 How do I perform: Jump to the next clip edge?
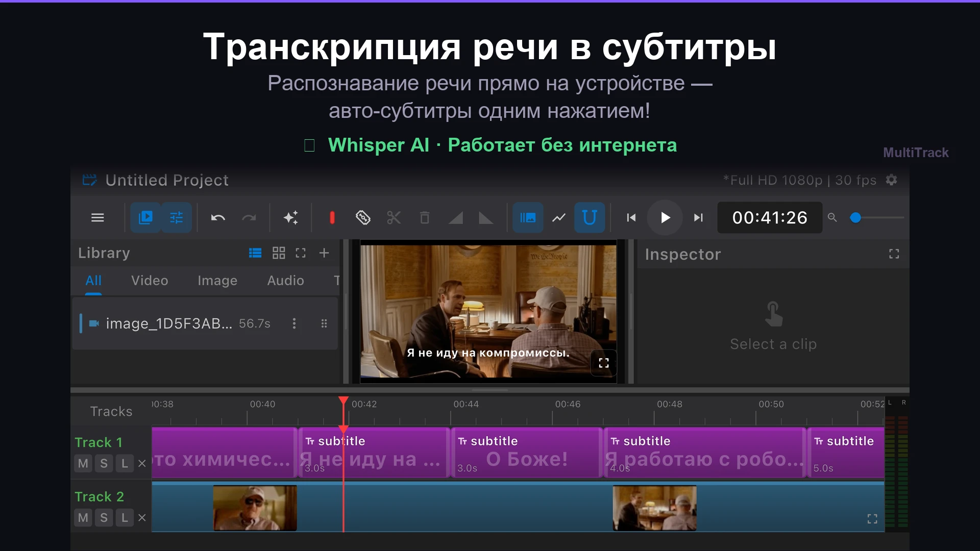(x=698, y=218)
